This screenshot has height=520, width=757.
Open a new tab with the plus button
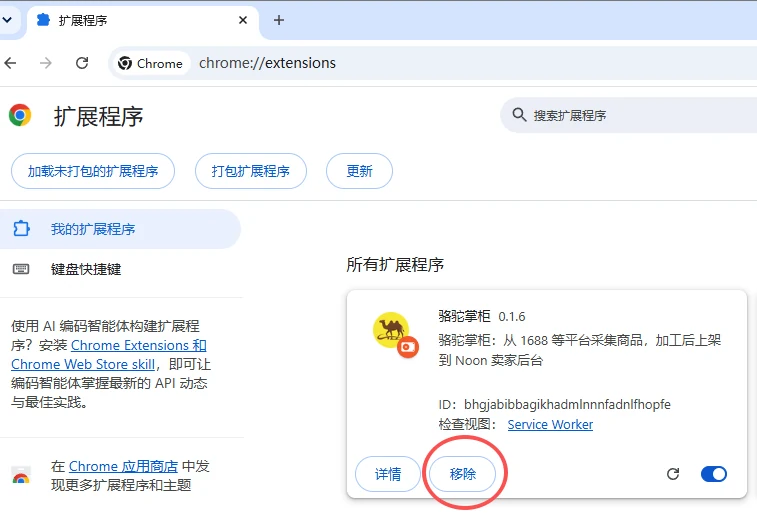(279, 20)
